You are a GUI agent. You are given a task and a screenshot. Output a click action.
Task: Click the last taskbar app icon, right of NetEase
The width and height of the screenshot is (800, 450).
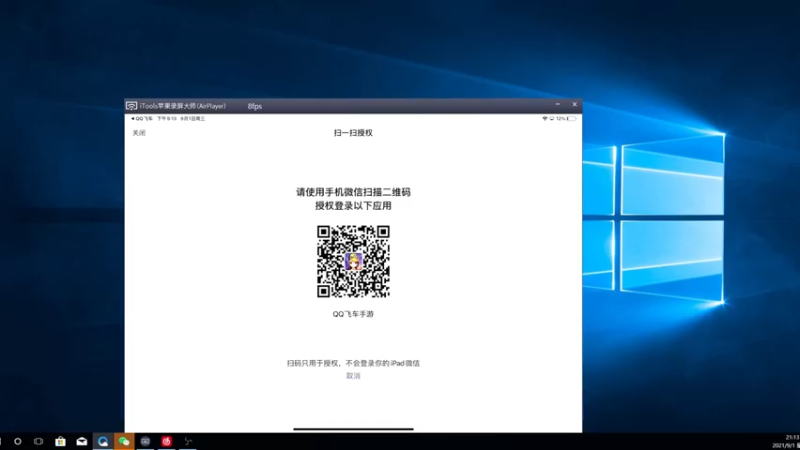pyautogui.click(x=188, y=441)
